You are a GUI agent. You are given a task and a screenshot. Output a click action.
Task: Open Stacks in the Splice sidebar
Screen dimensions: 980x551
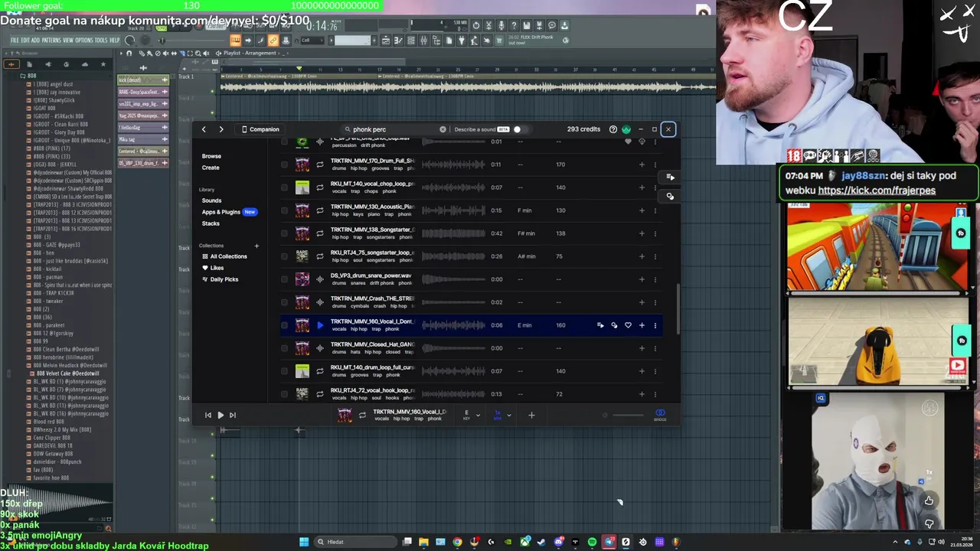[x=211, y=223]
